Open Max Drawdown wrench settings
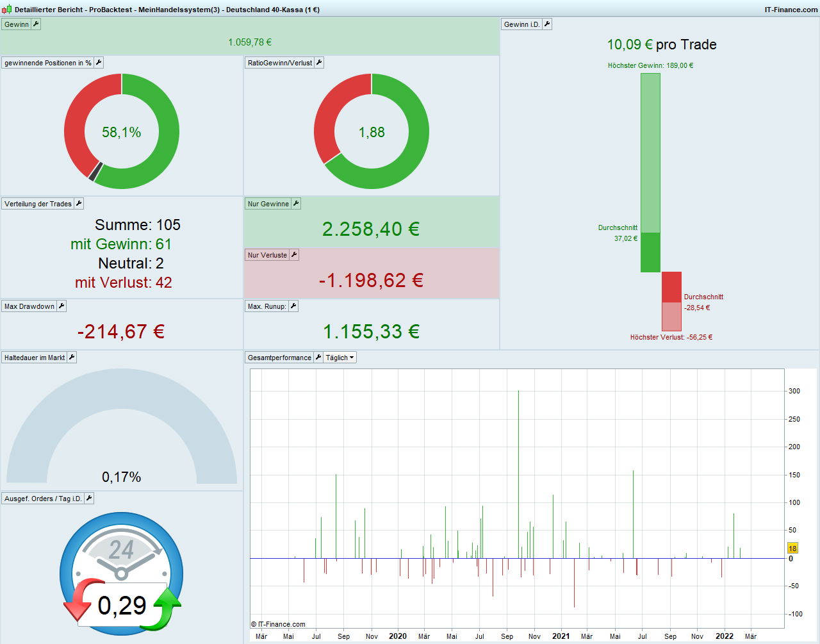The image size is (820, 644). coord(61,306)
